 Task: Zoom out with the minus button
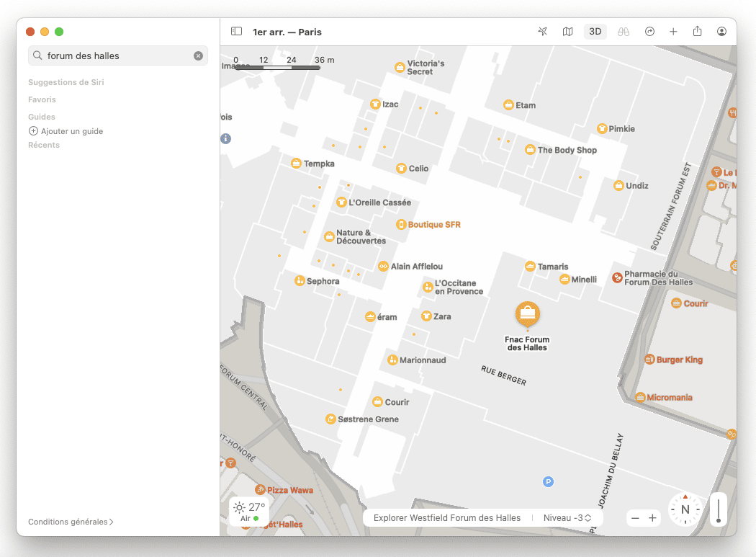(x=635, y=518)
